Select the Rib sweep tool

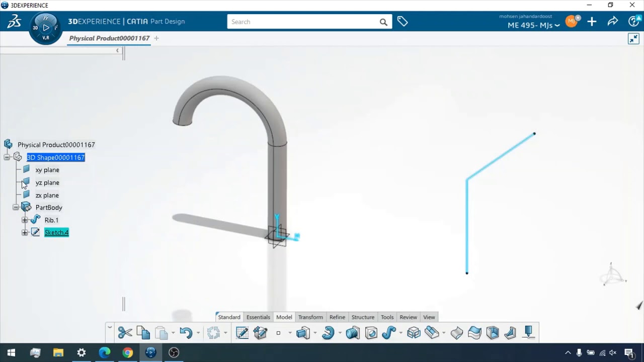[x=389, y=332]
